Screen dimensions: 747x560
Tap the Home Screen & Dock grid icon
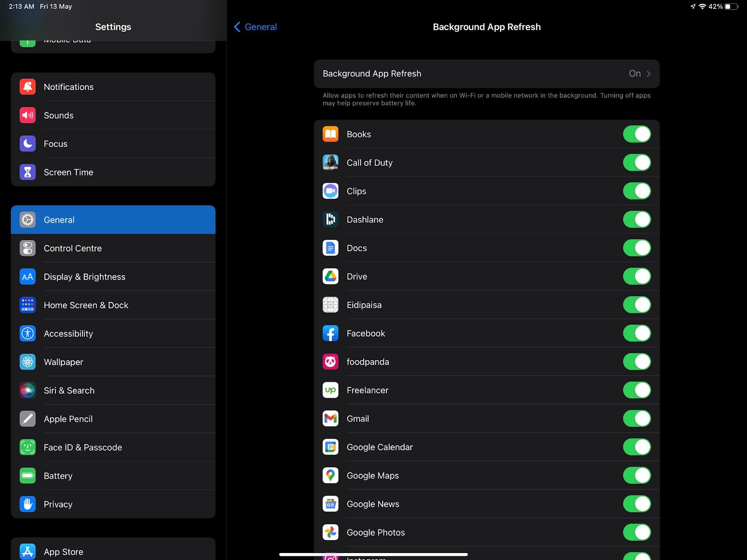pyautogui.click(x=28, y=305)
